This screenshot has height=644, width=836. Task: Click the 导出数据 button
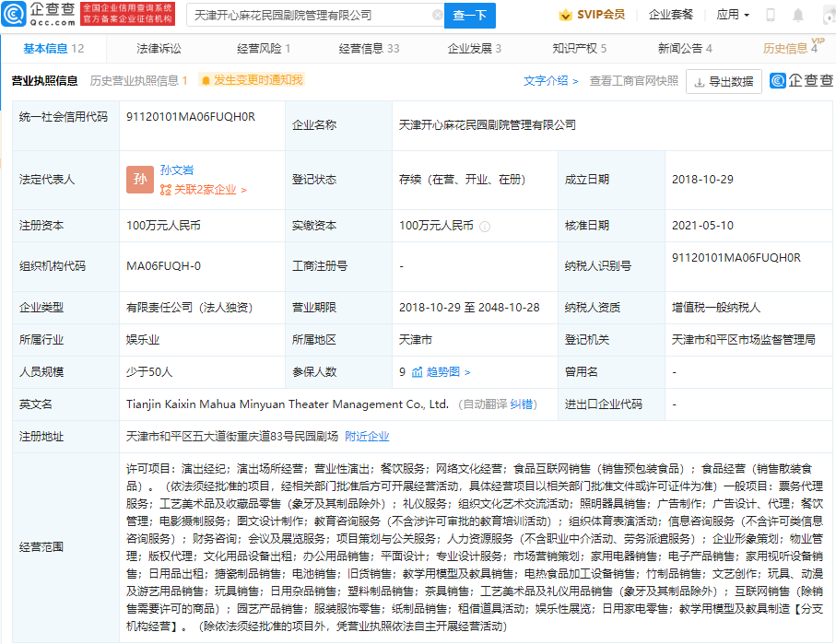(724, 82)
